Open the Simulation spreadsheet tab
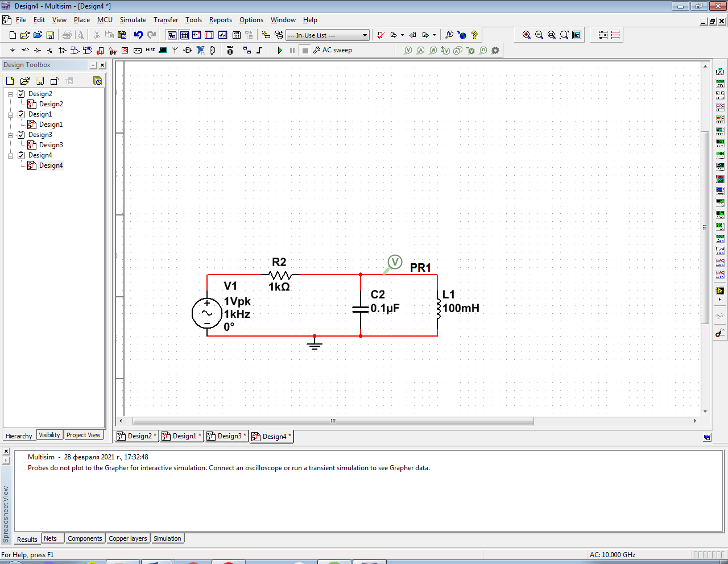The width and height of the screenshot is (728, 564). click(x=167, y=538)
